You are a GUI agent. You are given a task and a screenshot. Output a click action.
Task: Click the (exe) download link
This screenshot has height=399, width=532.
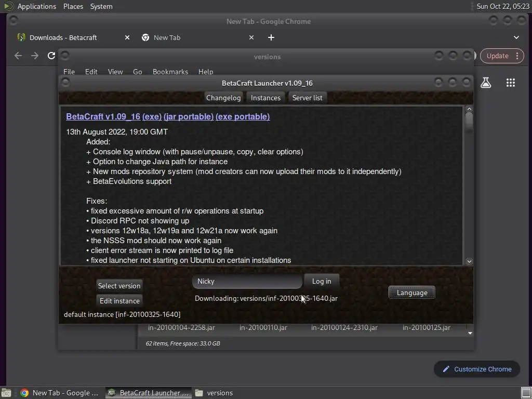pyautogui.click(x=152, y=116)
